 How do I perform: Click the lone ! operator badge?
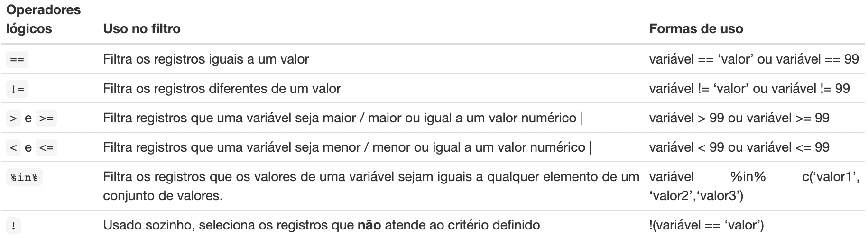tap(13, 226)
